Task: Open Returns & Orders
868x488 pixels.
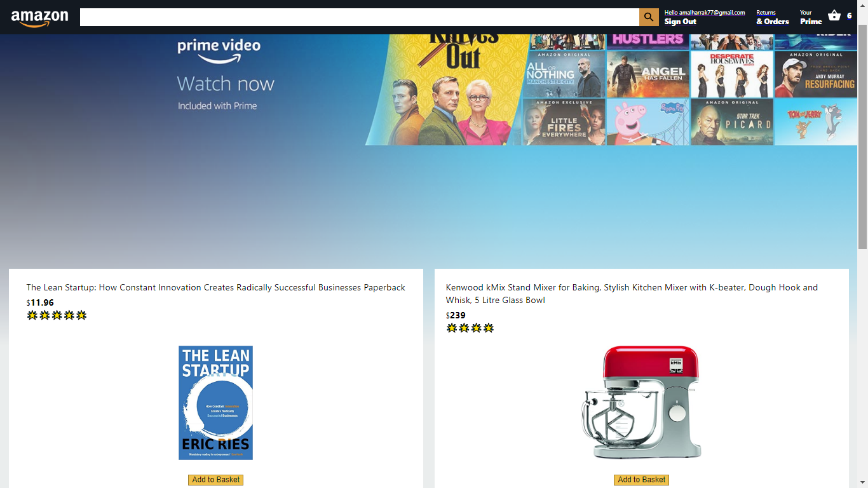Action: point(773,17)
